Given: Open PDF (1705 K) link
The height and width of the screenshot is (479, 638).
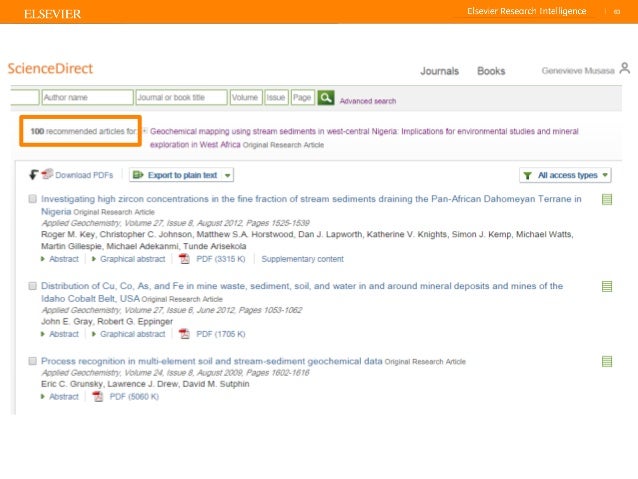Looking at the screenshot, I should (x=221, y=334).
